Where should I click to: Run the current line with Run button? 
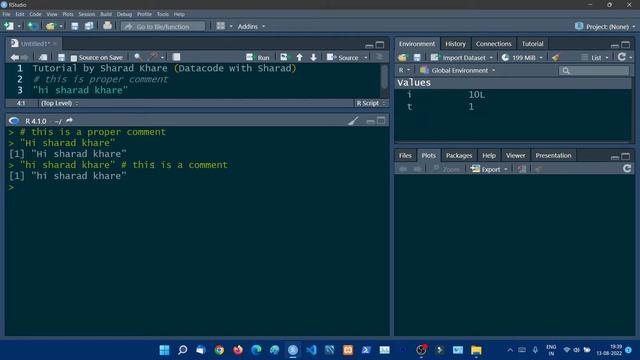(258, 58)
